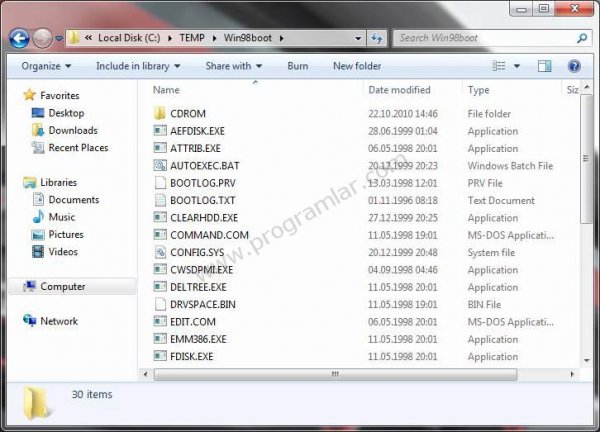Open the view options dropdown arrow
The width and height of the screenshot is (600, 432).
517,66
